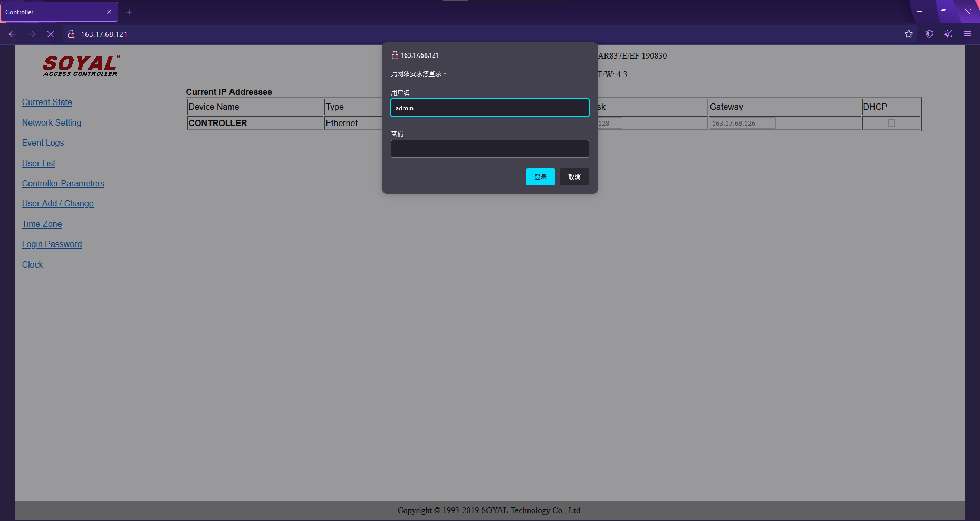Viewport: 980px width, 521px height.
Task: Open the Clock link
Action: 32,264
